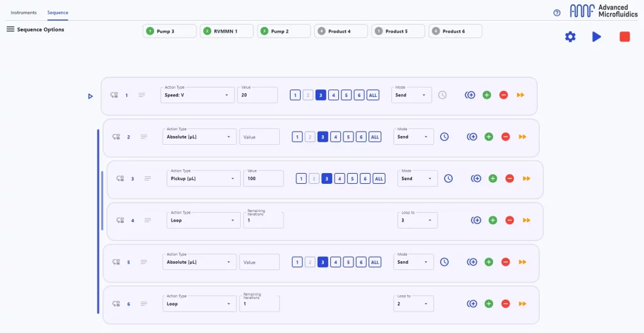Select the Pump 2 device chip
Image resolution: width=644 pixels, height=333 pixels.
coord(284,31)
